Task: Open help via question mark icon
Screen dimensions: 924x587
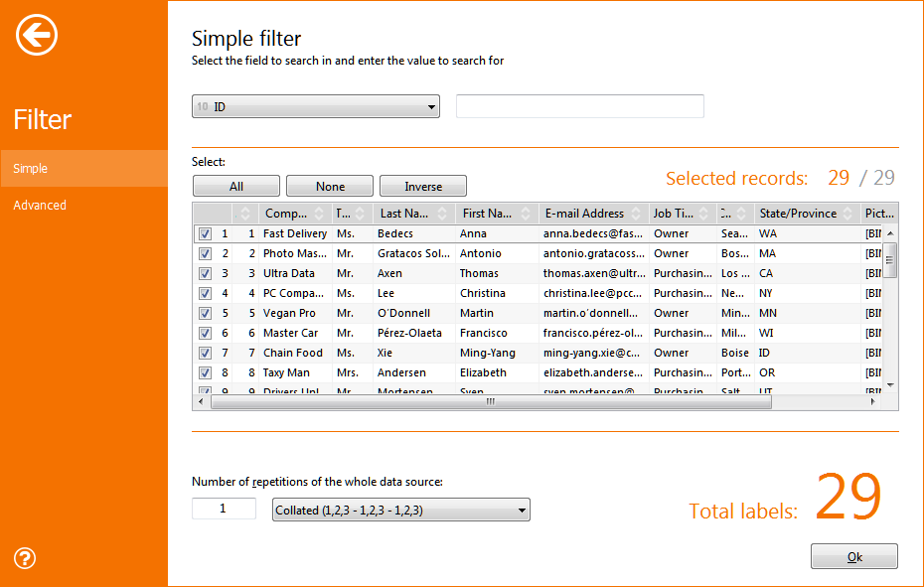Action: click(26, 558)
